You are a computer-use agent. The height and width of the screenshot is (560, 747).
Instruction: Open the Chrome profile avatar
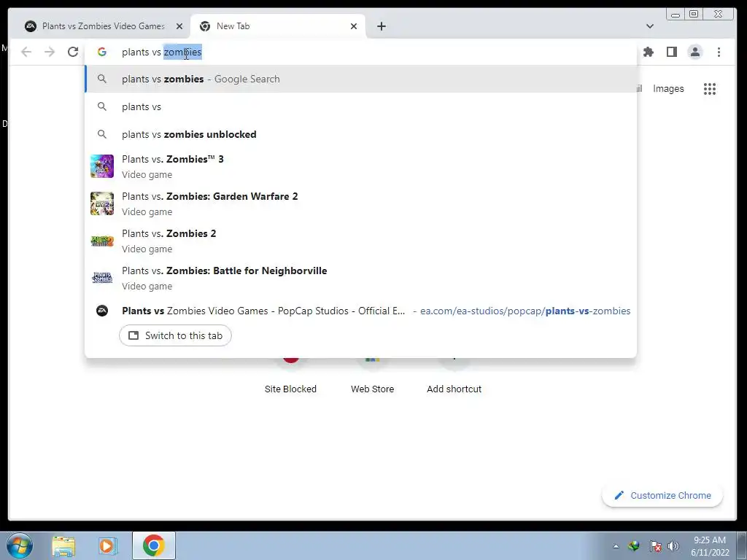pyautogui.click(x=695, y=52)
